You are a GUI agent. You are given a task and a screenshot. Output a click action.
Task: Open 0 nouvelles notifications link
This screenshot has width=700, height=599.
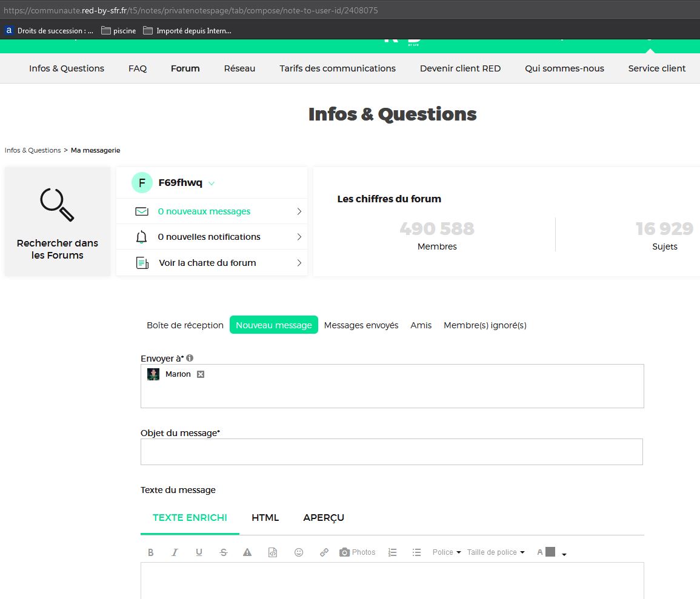(209, 237)
